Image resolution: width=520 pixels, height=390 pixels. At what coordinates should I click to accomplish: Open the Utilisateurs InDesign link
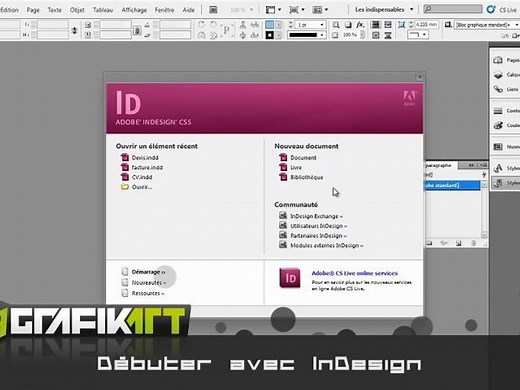(x=318, y=226)
